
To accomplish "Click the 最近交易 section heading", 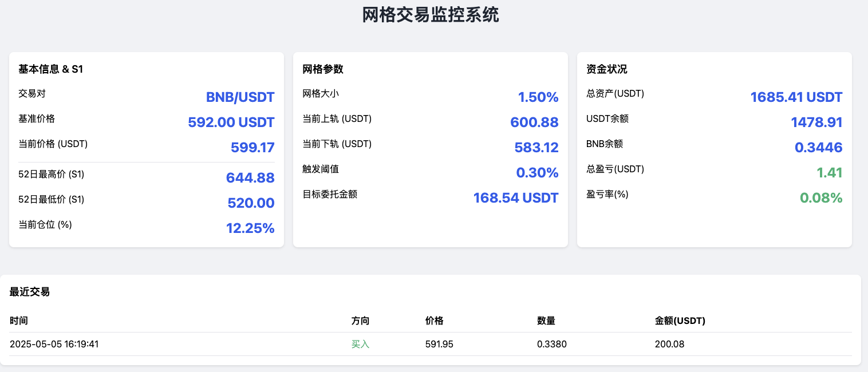I will coord(30,292).
